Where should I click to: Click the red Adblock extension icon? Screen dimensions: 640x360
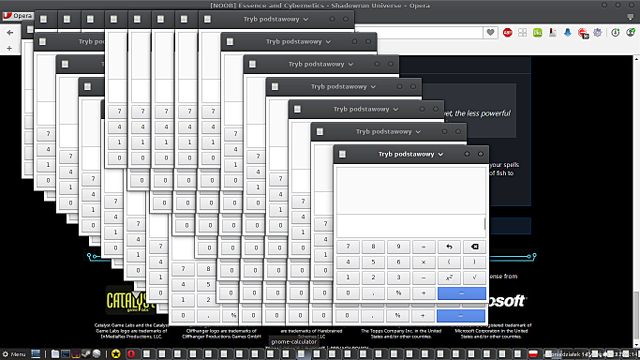[507, 33]
